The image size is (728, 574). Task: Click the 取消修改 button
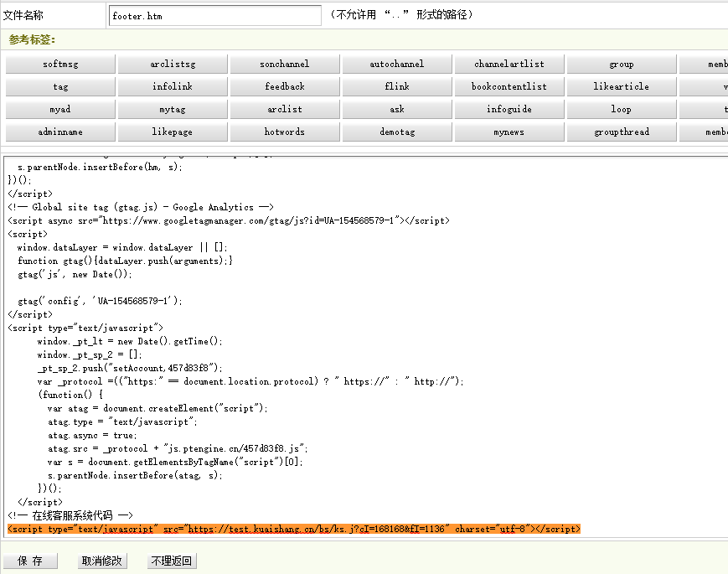[102, 561]
